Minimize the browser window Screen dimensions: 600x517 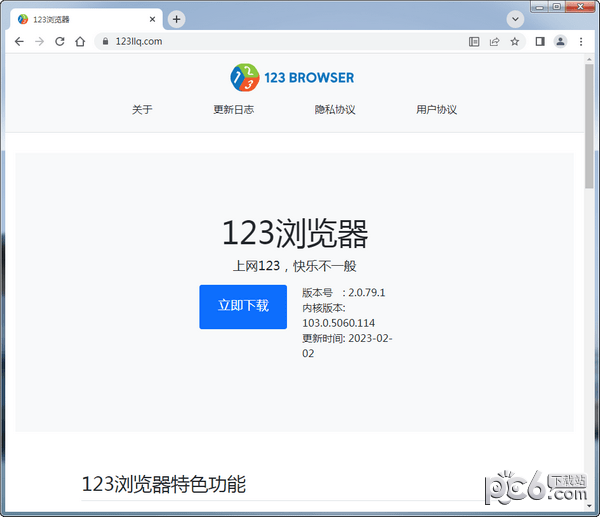tap(540, 7)
